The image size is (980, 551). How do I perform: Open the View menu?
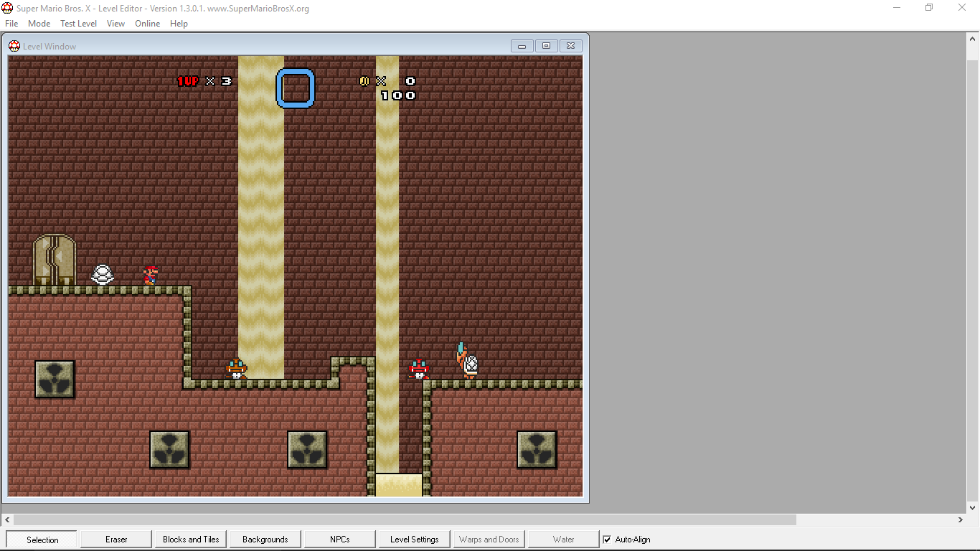(116, 24)
